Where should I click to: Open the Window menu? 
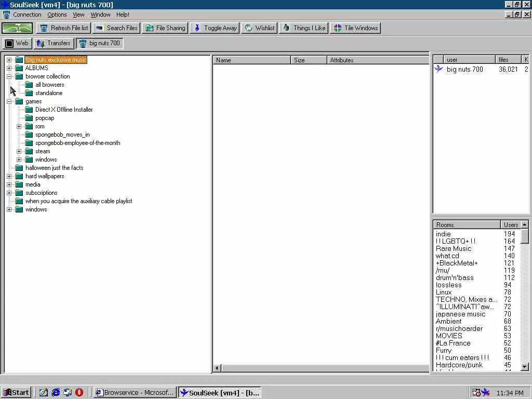point(100,15)
